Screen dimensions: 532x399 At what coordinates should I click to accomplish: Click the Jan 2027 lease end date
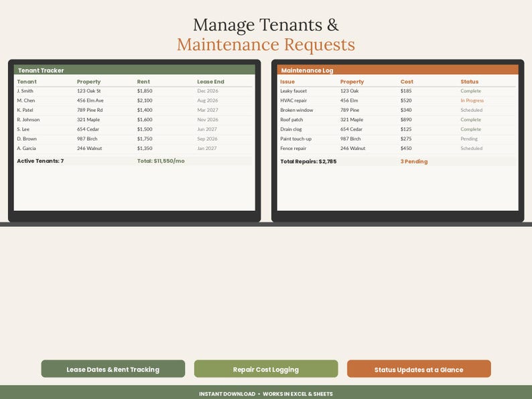click(207, 148)
